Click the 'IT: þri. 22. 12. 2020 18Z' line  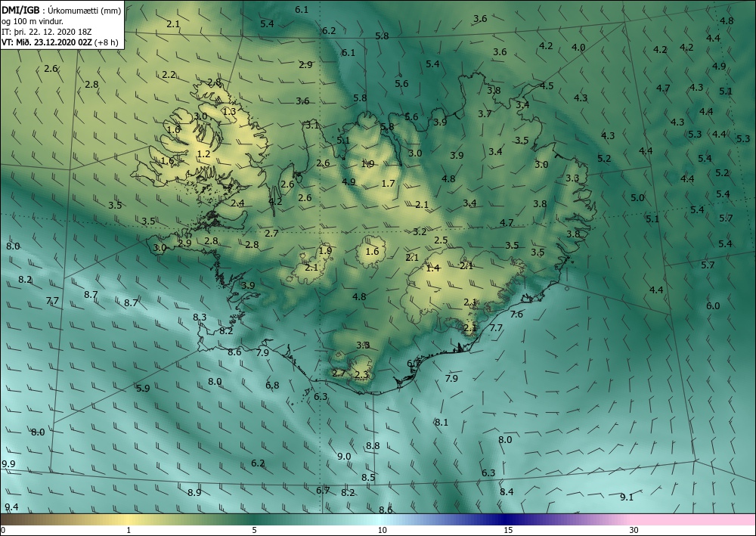[46, 32]
